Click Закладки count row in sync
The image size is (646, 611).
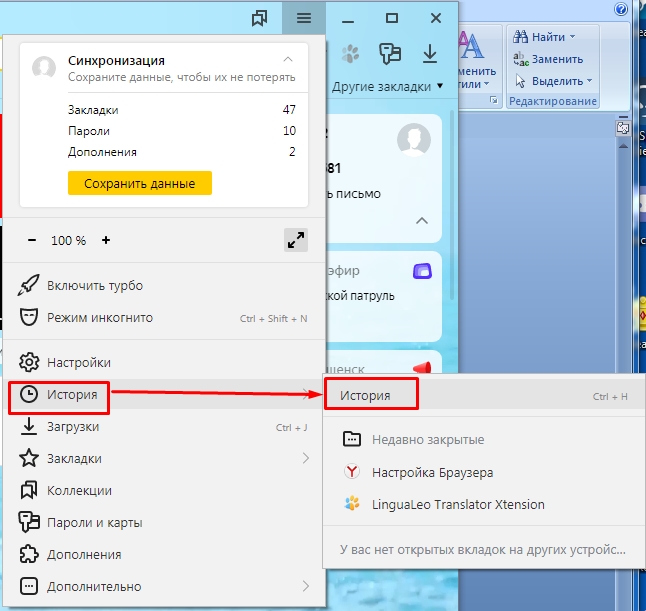tap(182, 110)
